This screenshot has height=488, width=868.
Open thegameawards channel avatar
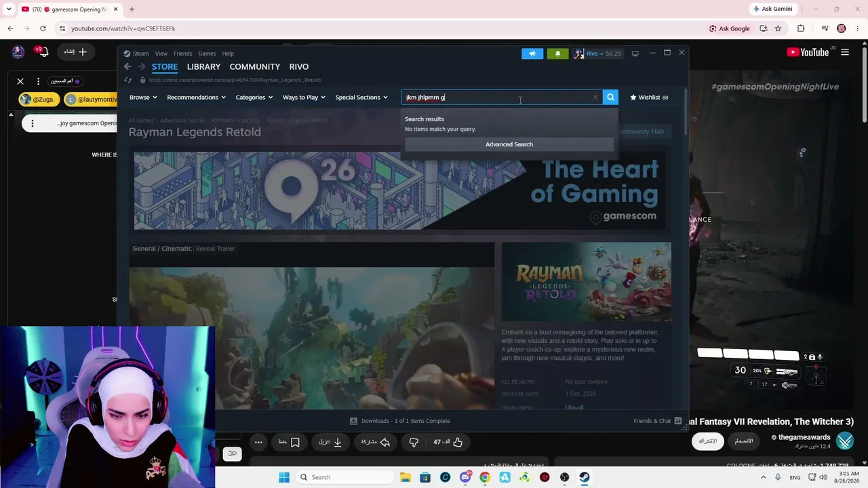(x=845, y=441)
